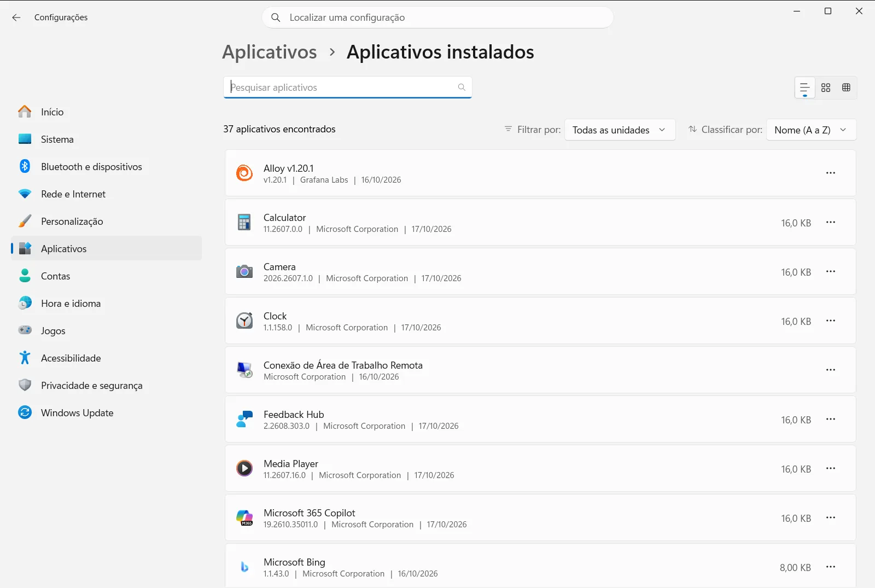Open Sistema settings in the sidebar
Screen dimensions: 875x588
click(107, 139)
